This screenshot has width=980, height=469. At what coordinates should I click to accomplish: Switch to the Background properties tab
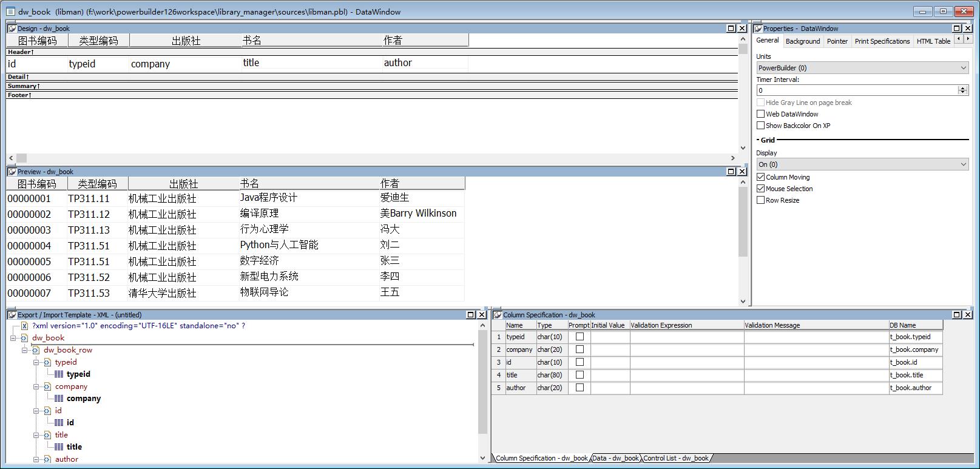point(802,41)
